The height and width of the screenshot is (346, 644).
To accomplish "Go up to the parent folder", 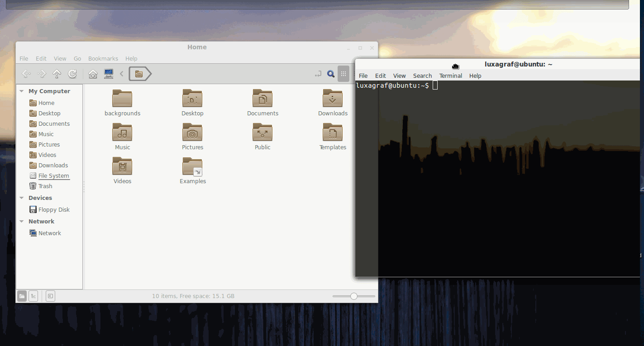I will tap(57, 74).
